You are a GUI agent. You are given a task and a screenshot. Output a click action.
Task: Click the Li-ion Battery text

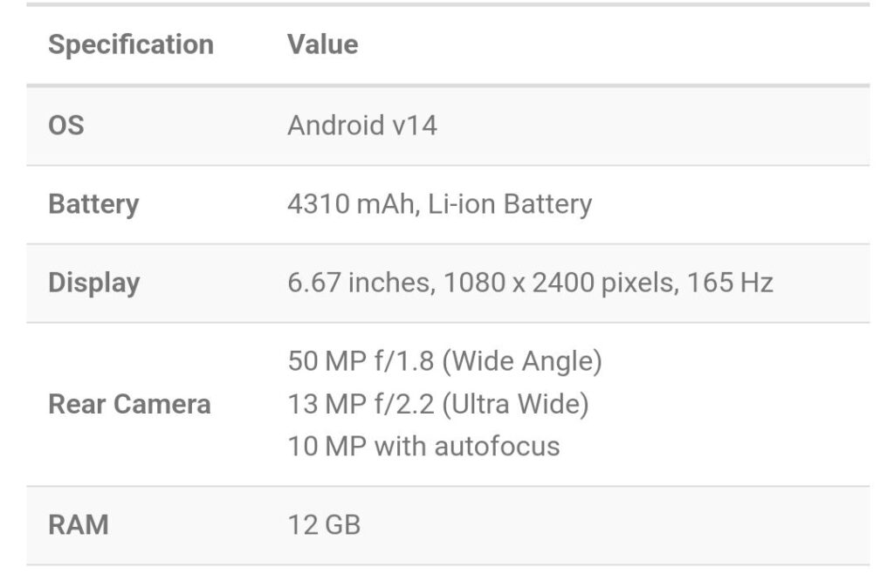510,204
